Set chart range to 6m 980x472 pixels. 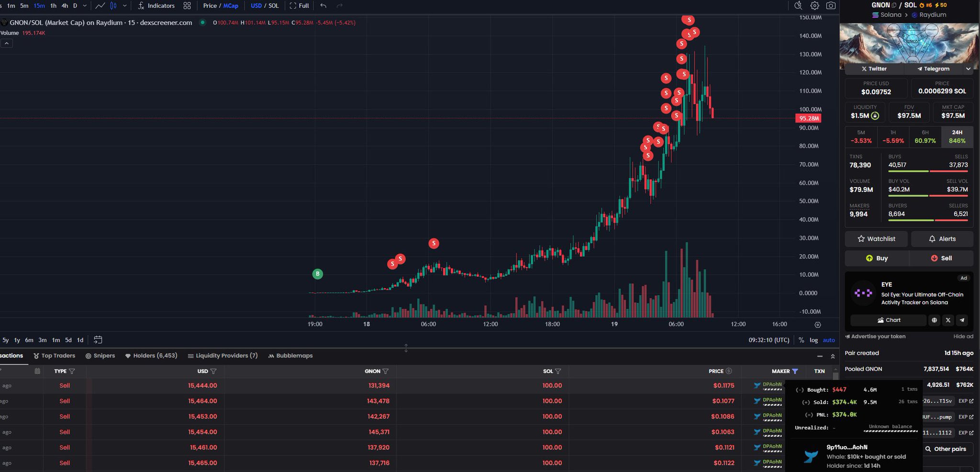pos(29,340)
